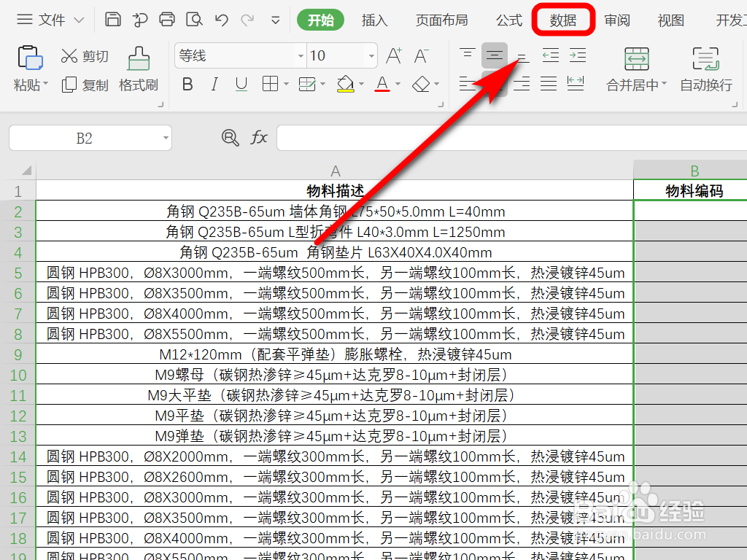This screenshot has height=560, width=747.
Task: Toggle italic formatting
Action: (214, 84)
